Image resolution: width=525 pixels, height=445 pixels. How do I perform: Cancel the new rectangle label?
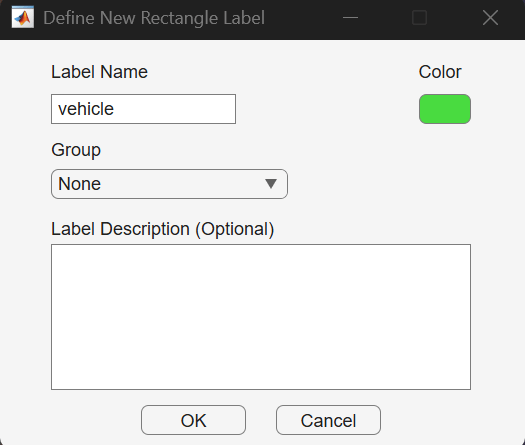[328, 420]
